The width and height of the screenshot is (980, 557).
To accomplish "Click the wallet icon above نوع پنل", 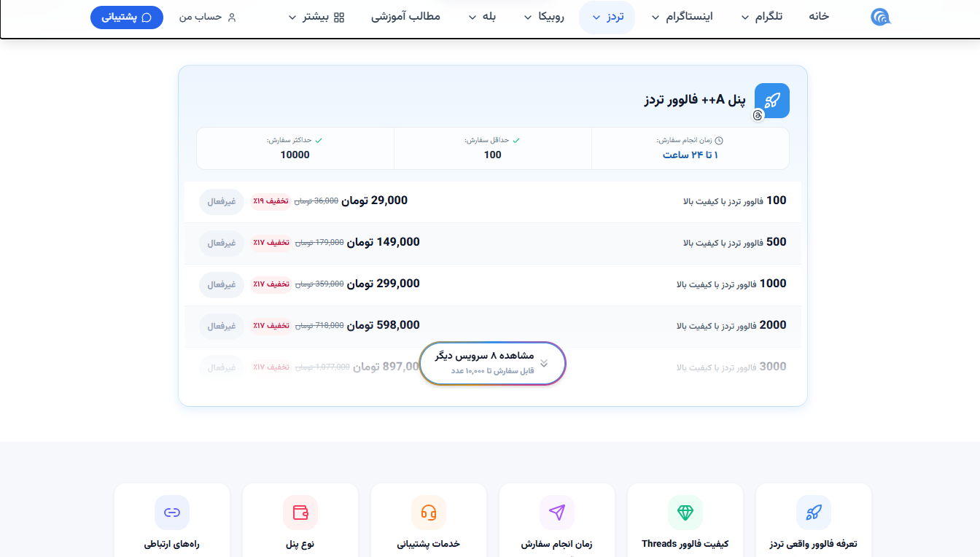I will [300, 513].
